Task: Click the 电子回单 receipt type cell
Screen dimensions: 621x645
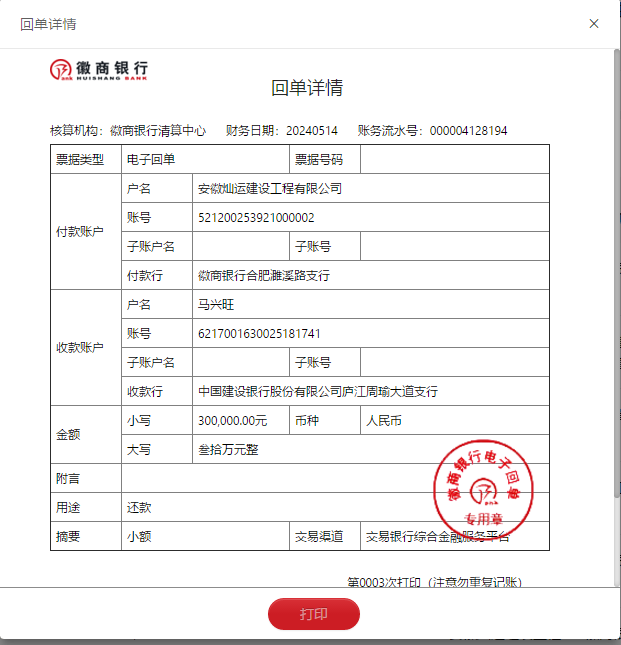Action: coord(151,159)
